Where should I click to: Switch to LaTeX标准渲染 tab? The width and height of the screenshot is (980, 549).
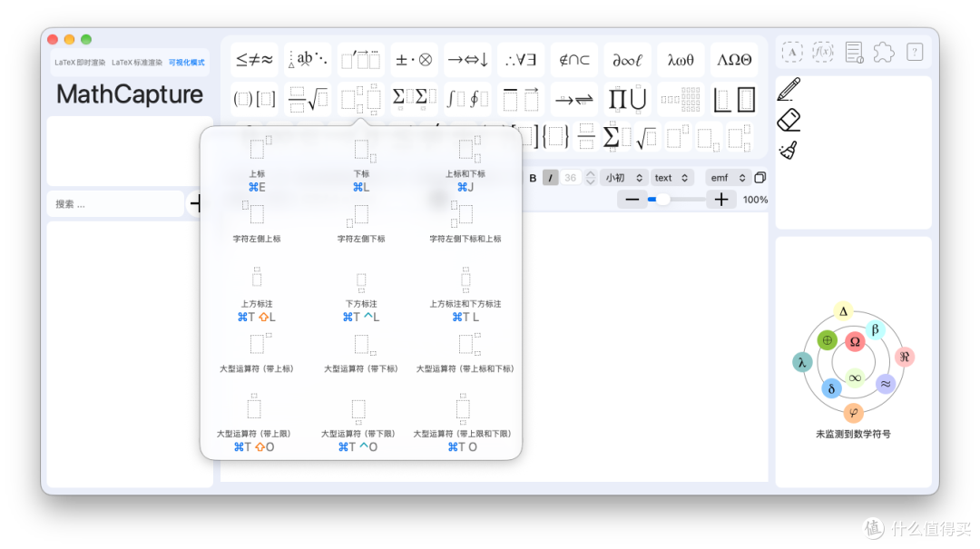[137, 63]
